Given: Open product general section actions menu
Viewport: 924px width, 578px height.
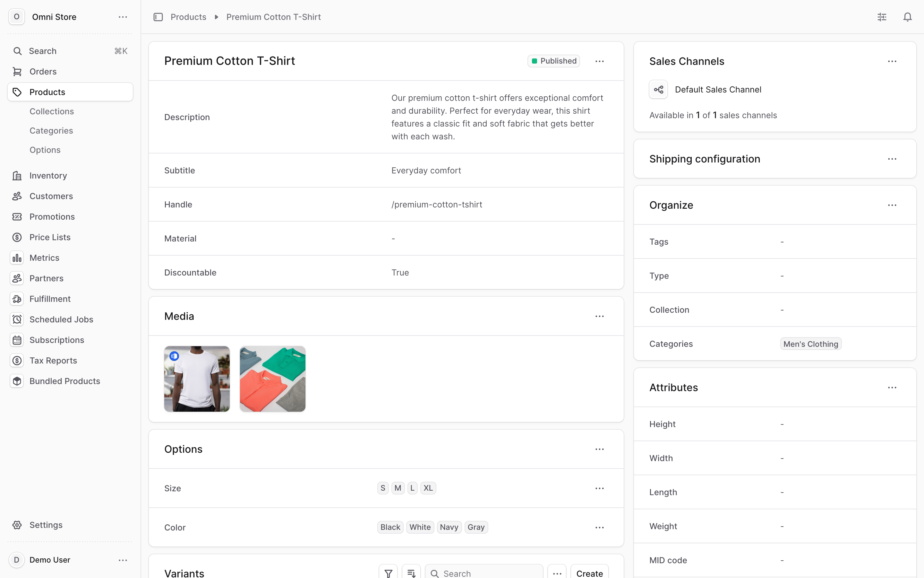Looking at the screenshot, I should [599, 61].
